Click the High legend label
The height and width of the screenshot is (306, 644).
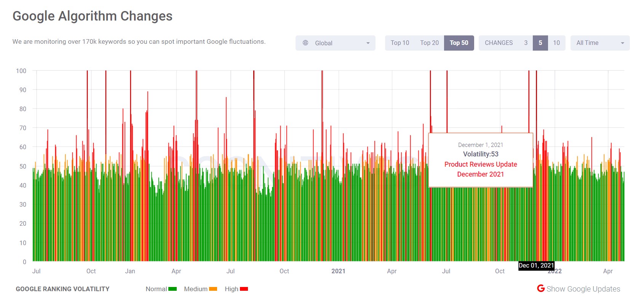click(232, 289)
